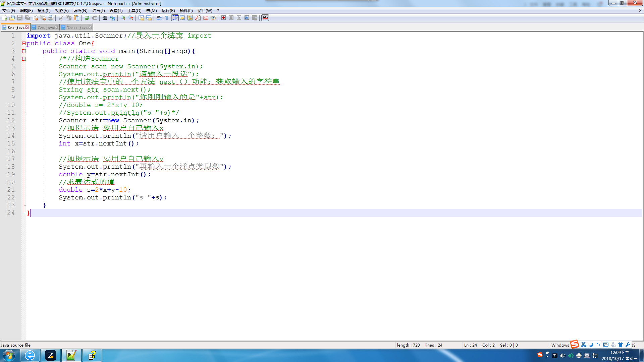644x362 pixels.
Task: Click the New file toolbar icon
Action: coord(5,18)
